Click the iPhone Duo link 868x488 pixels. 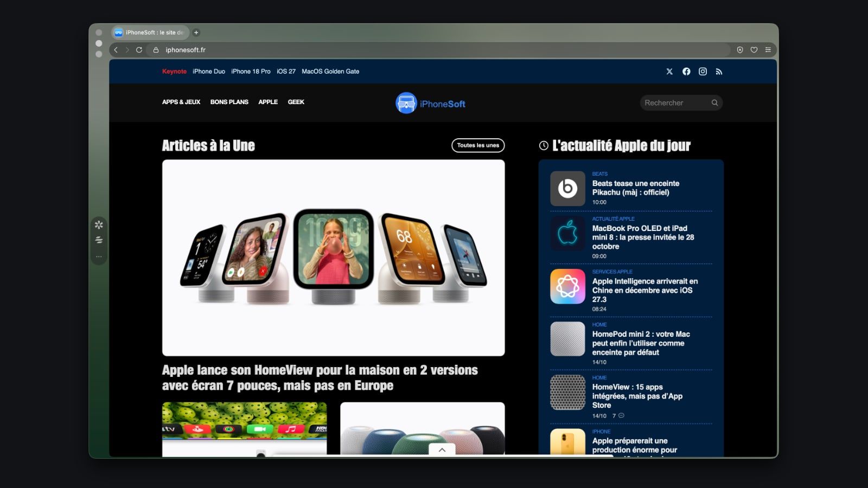tap(209, 72)
